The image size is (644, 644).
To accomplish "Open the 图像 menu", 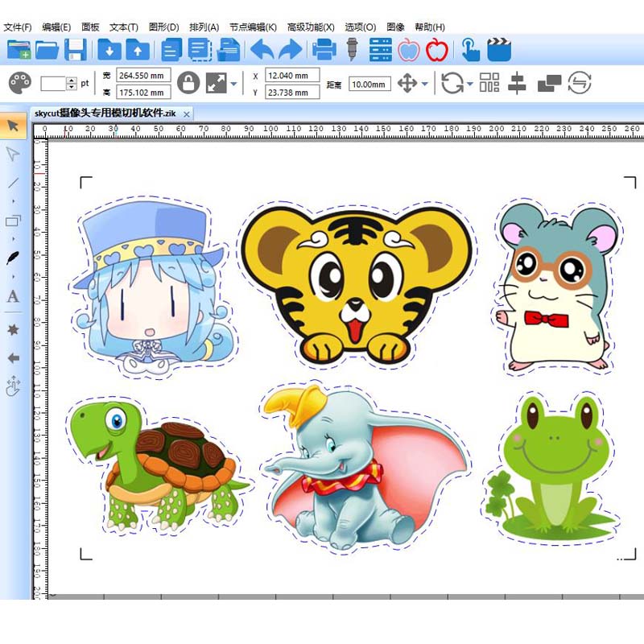I will pyautogui.click(x=395, y=27).
